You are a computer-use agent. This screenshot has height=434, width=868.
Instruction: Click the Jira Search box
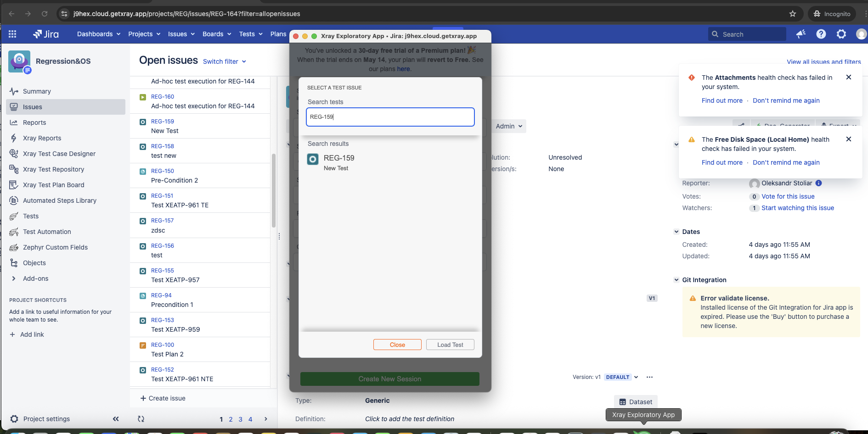[747, 34]
